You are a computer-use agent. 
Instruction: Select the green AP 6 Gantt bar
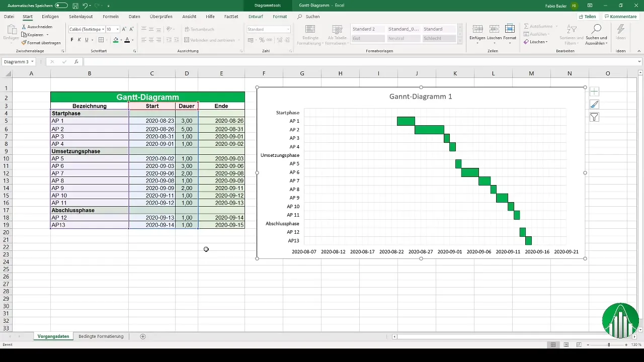pyautogui.click(x=470, y=172)
